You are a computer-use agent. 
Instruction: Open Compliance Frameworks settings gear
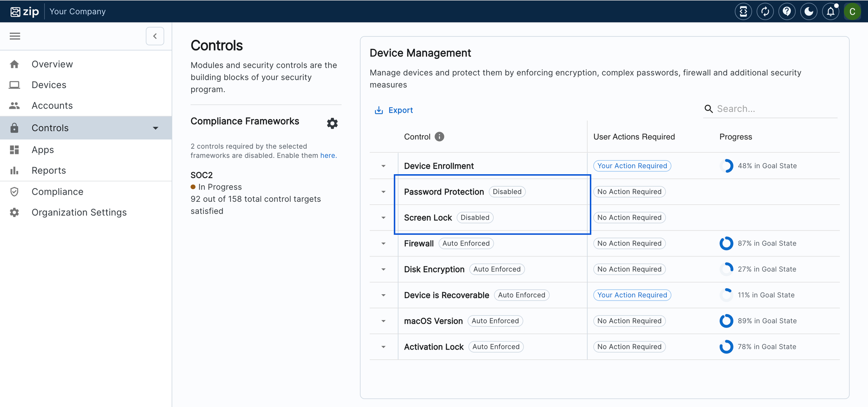point(332,123)
